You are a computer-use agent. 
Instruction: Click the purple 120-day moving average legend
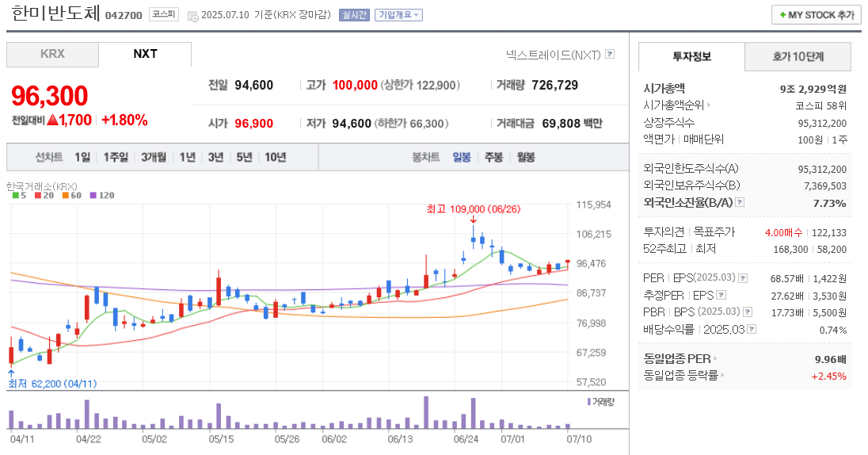[x=102, y=196]
